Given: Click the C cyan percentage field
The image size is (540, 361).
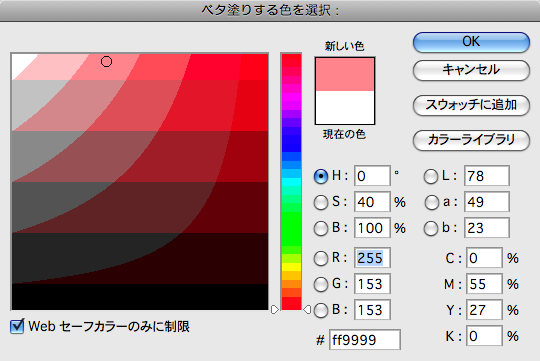Looking at the screenshot, I should (484, 258).
